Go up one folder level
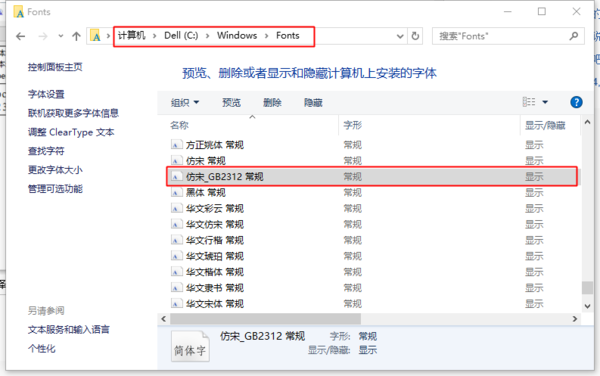Image resolution: width=600 pixels, height=376 pixels. 76,36
